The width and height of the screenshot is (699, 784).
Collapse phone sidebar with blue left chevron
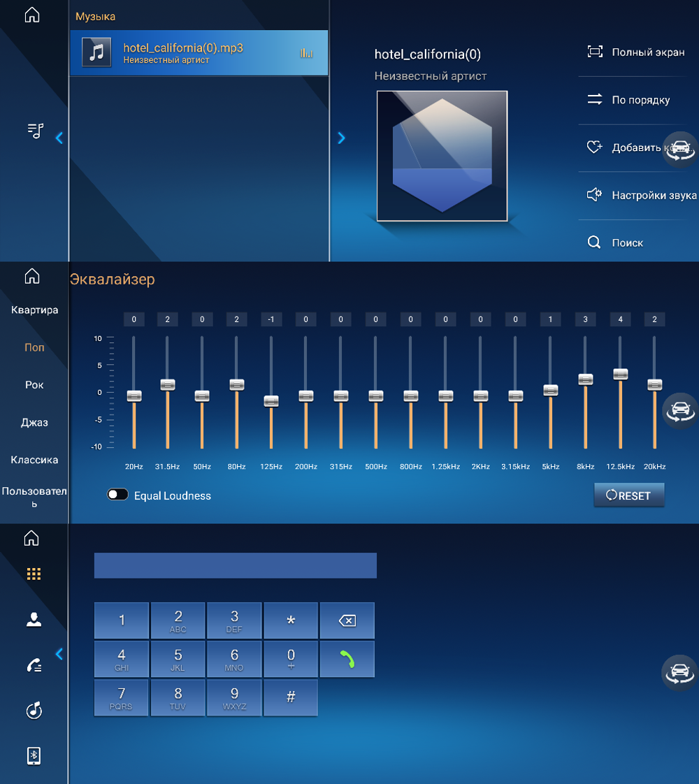(x=59, y=654)
